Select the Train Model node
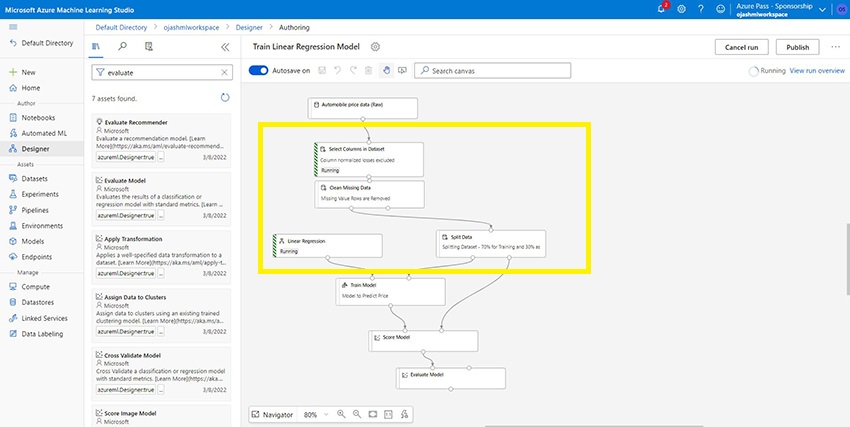The width and height of the screenshot is (850, 427). pyautogui.click(x=390, y=292)
